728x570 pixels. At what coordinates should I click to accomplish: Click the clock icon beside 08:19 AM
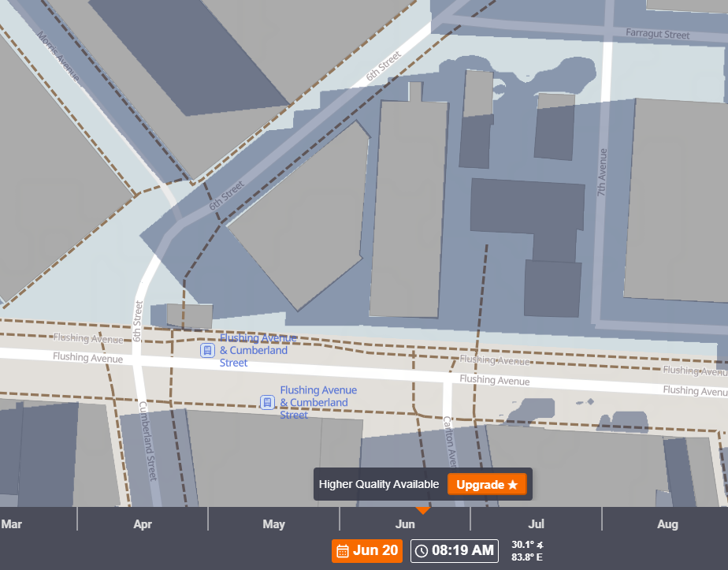click(422, 550)
